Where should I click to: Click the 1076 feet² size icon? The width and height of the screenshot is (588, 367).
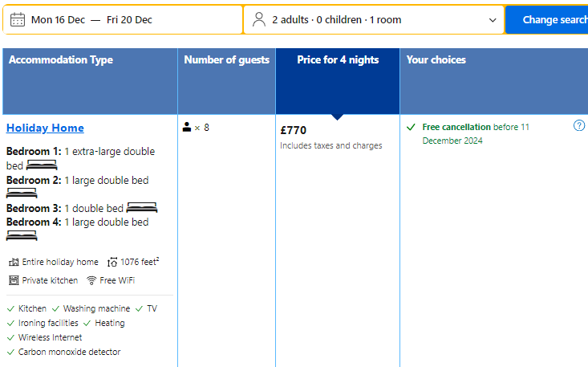[112, 262]
